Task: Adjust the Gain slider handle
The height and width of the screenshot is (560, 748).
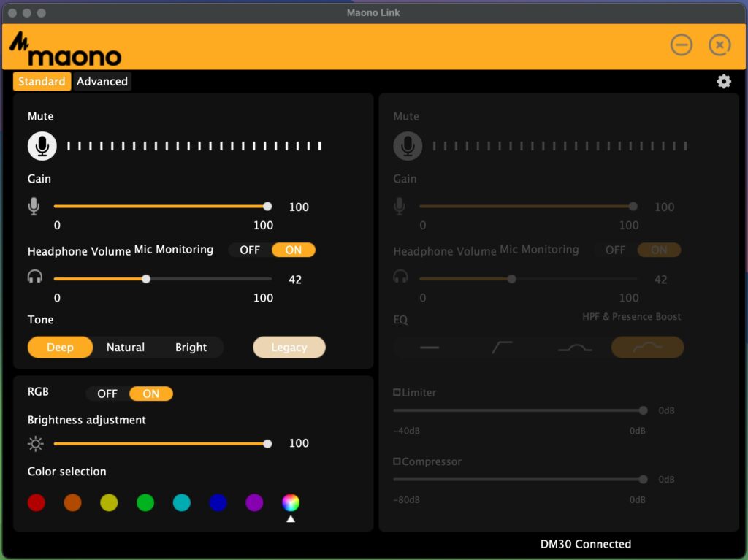Action: point(267,206)
